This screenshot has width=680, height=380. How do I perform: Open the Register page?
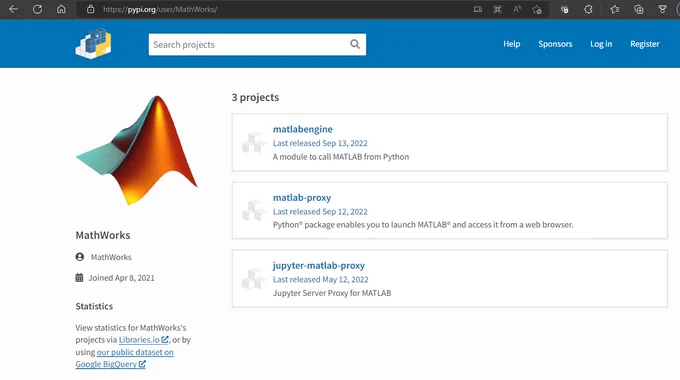644,44
